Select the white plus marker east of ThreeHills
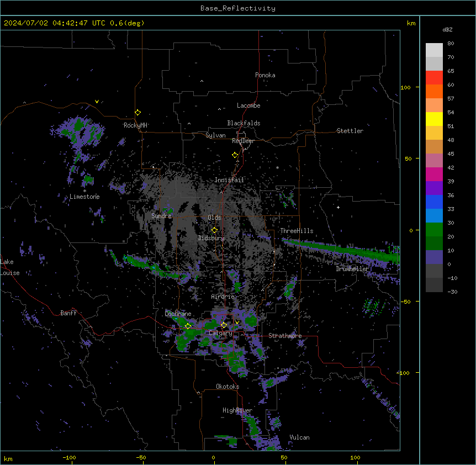 point(338,207)
